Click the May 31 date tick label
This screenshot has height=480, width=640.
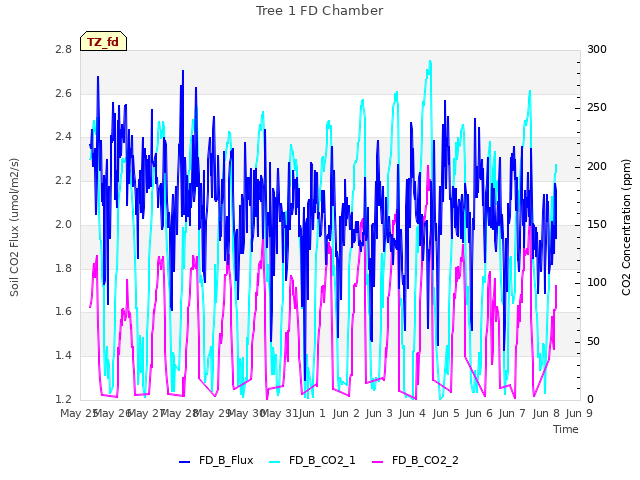(x=279, y=413)
